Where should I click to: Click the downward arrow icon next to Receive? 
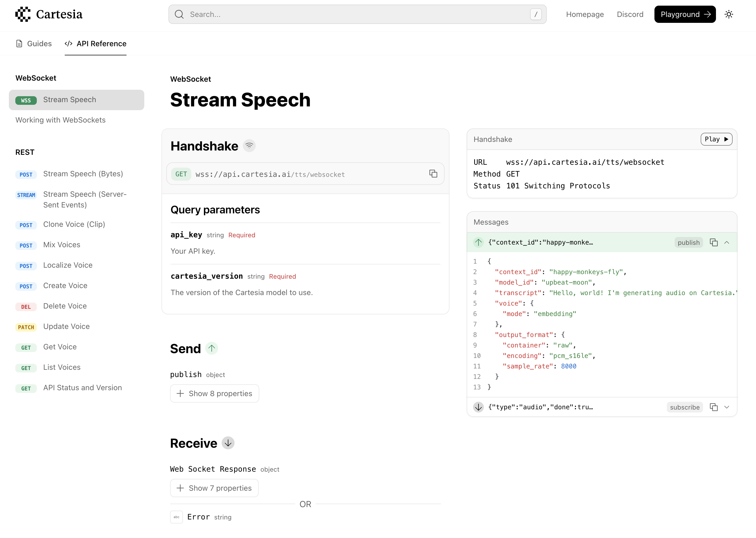tap(228, 443)
